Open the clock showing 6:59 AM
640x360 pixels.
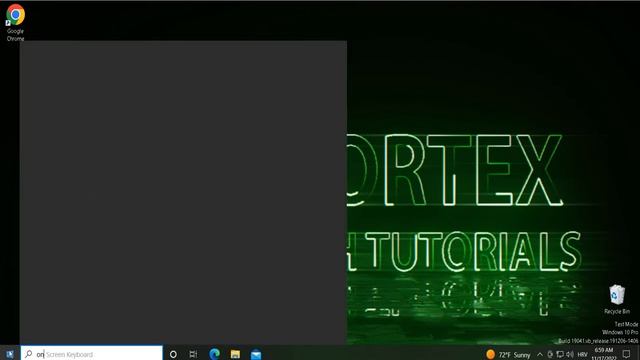604,354
